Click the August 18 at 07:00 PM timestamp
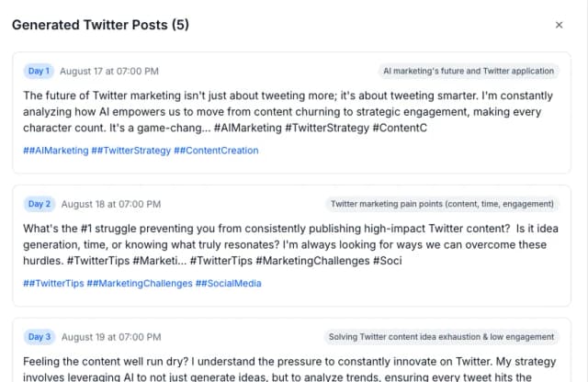This screenshot has width=588, height=382. pyautogui.click(x=110, y=204)
